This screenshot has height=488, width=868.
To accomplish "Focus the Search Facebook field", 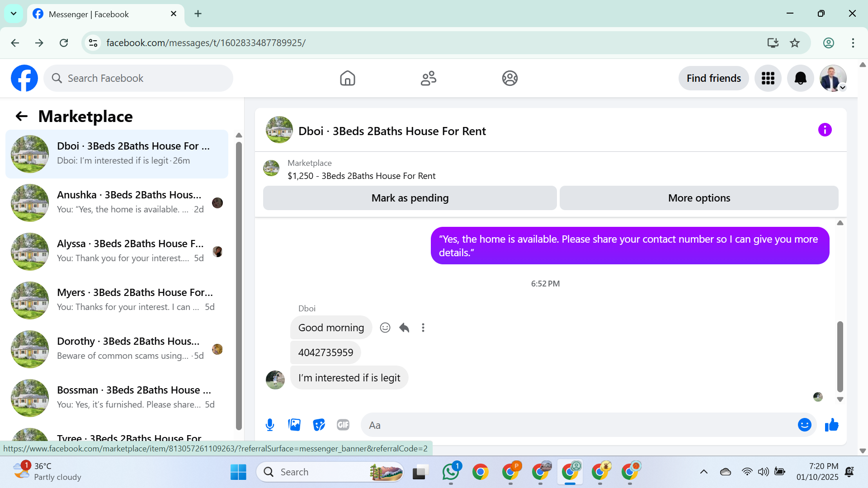I will coord(138,78).
